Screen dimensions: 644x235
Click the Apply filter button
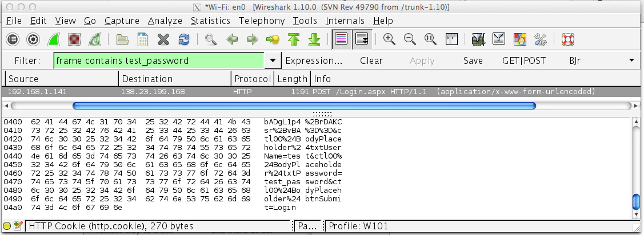pyautogui.click(x=422, y=60)
